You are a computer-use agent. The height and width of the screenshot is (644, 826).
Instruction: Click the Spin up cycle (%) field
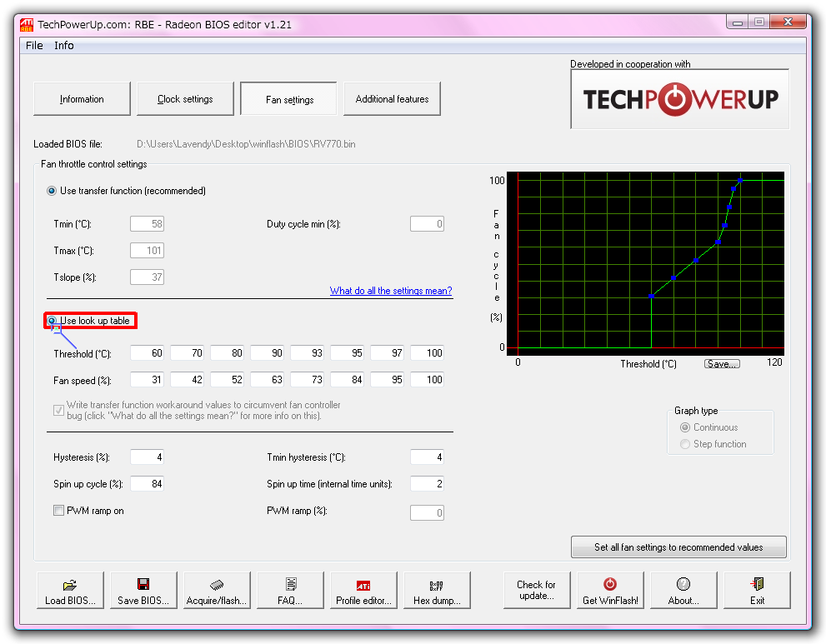tap(147, 484)
